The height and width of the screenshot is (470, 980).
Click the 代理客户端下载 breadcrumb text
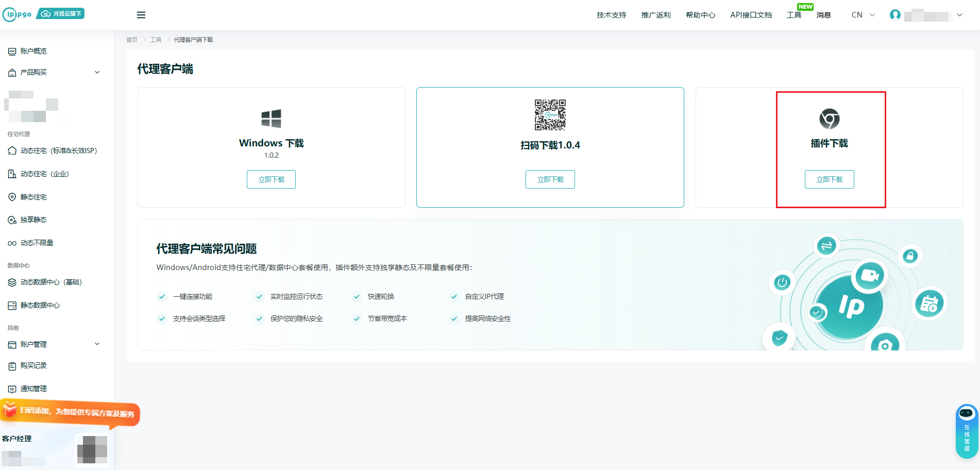tap(193, 40)
